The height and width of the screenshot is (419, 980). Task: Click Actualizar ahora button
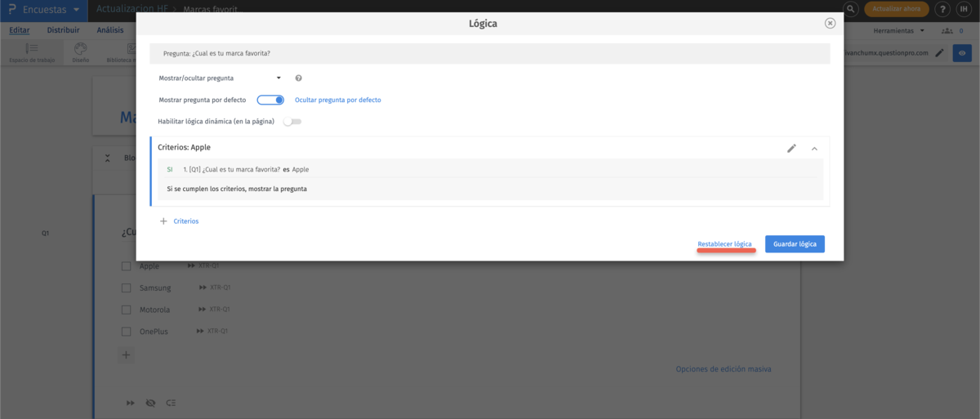click(x=897, y=10)
